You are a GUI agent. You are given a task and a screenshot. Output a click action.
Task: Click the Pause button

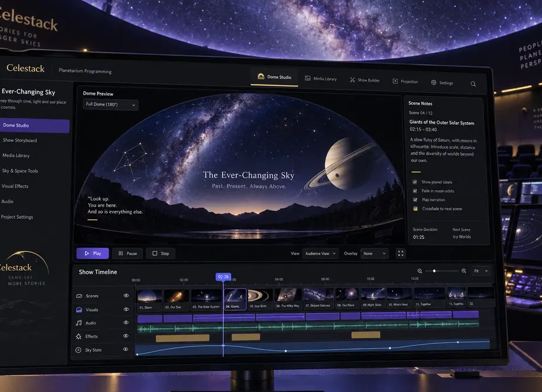pyautogui.click(x=127, y=254)
